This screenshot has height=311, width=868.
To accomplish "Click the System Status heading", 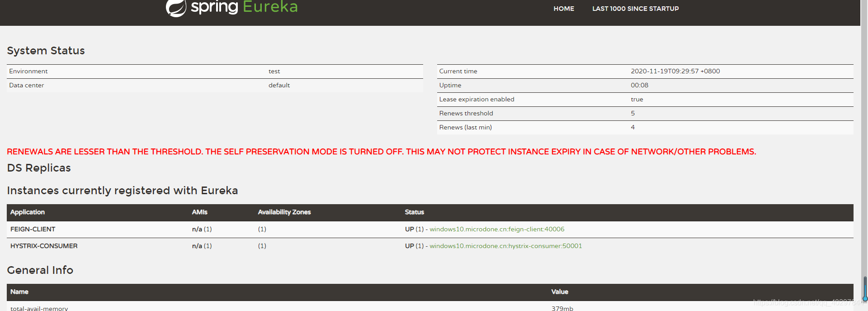I will coord(46,51).
